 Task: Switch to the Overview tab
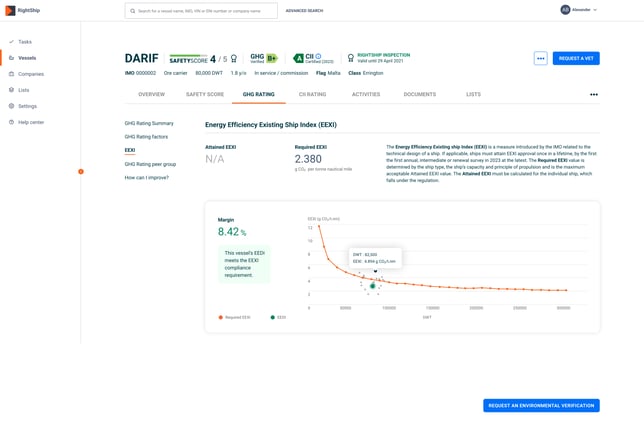coord(152,94)
